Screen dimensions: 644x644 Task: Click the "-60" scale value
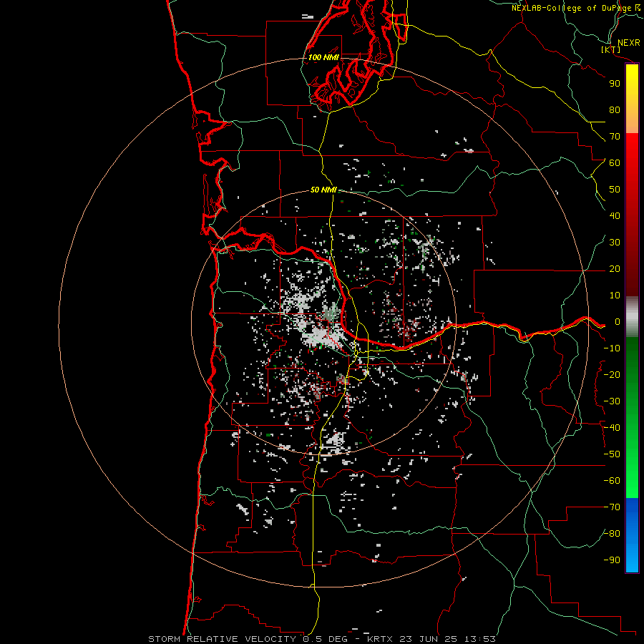coord(612,481)
